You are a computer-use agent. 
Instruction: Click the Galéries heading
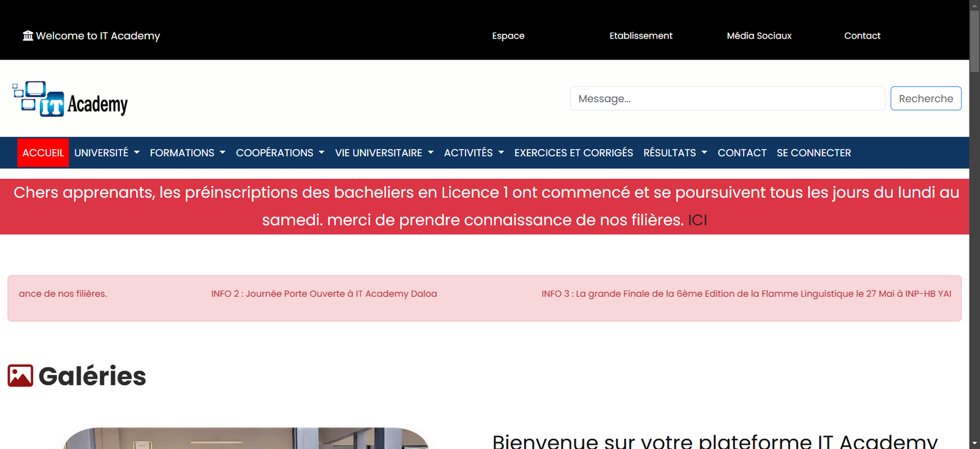92,376
